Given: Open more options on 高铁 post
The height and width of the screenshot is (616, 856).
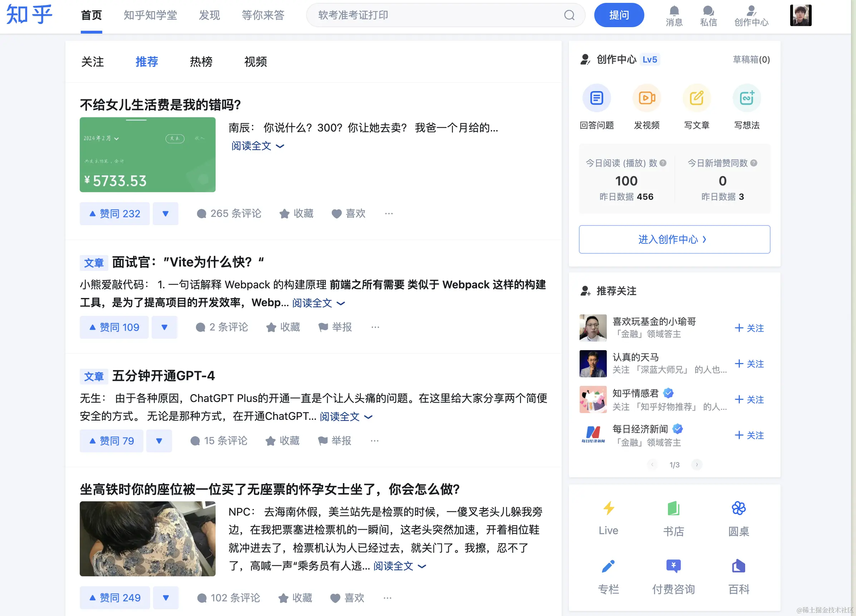Looking at the screenshot, I should (x=387, y=598).
